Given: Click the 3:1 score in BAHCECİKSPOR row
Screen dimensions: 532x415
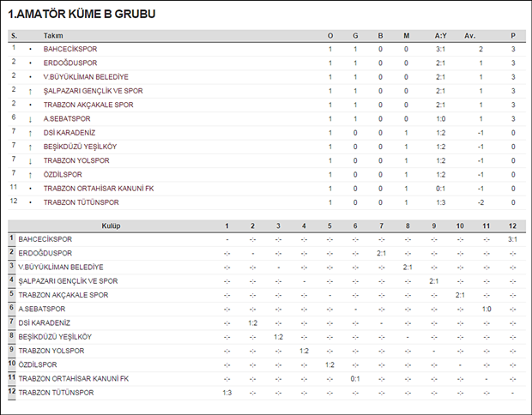Looking at the screenshot, I should pyautogui.click(x=512, y=239).
